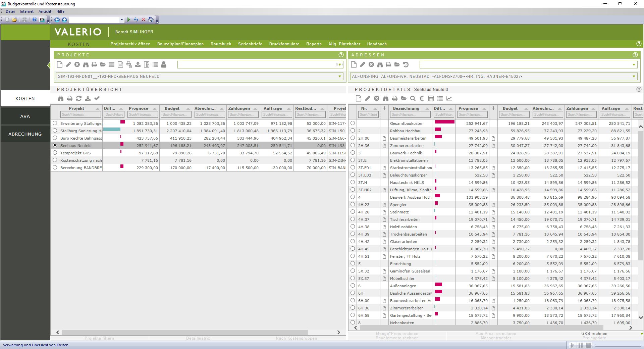Click the user icon in Projekte toolbar
The width and height of the screenshot is (644, 349).
click(x=164, y=64)
